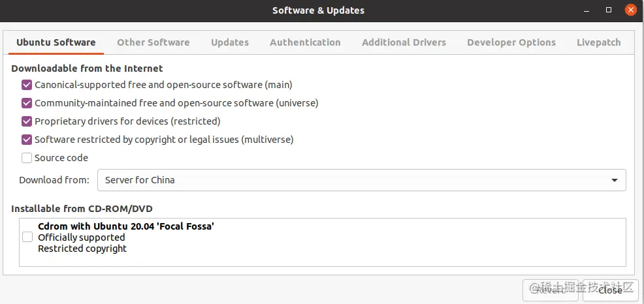This screenshot has height=304, width=644.
Task: Click the Revert button
Action: (550, 290)
